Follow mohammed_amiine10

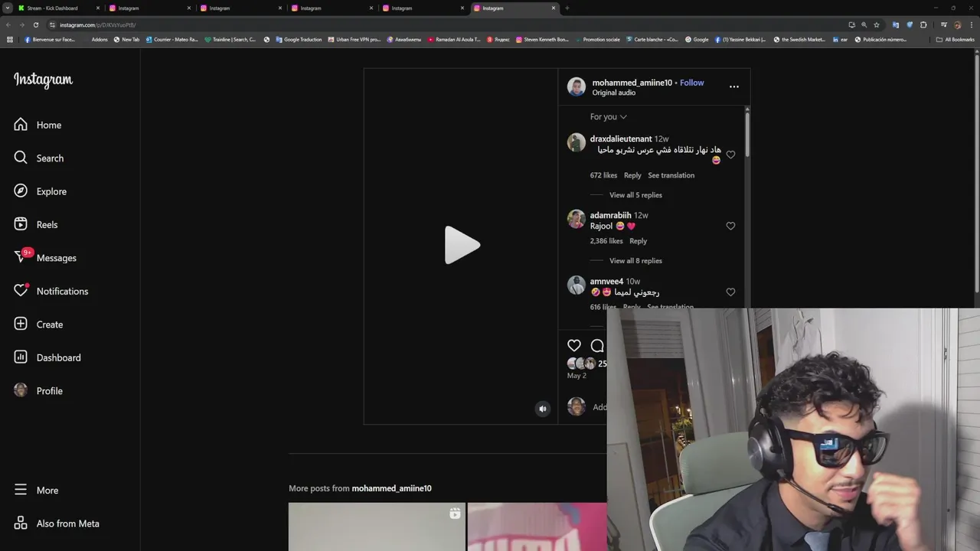692,83
